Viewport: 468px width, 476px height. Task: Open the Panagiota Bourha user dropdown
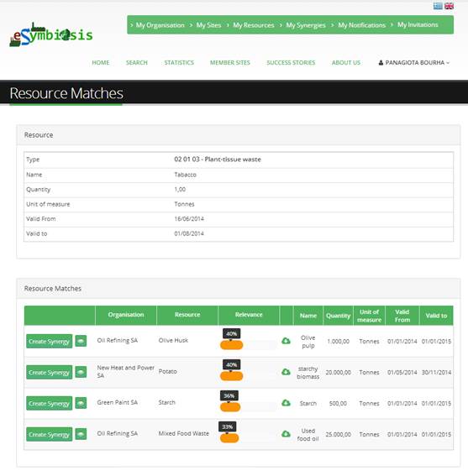point(414,62)
